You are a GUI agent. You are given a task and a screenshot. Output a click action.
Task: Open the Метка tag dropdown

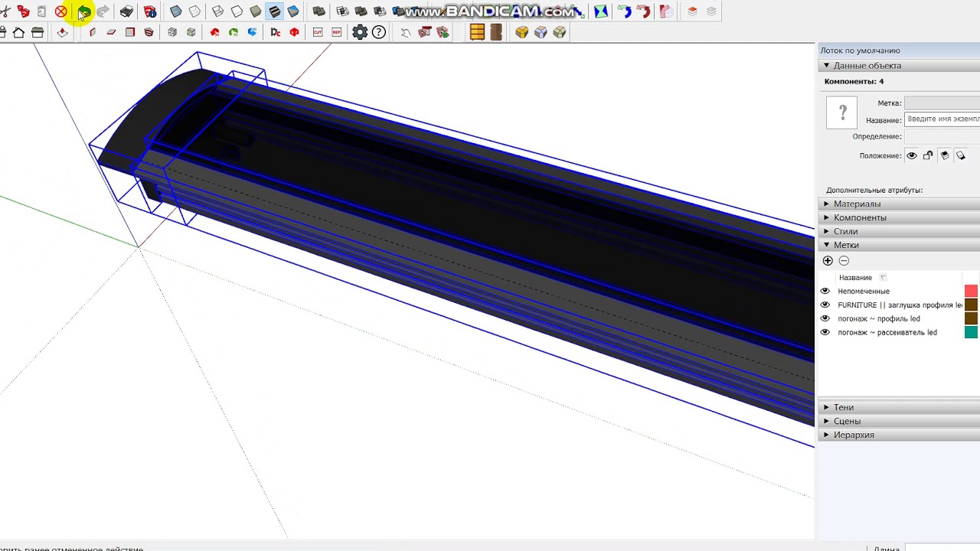[x=942, y=103]
